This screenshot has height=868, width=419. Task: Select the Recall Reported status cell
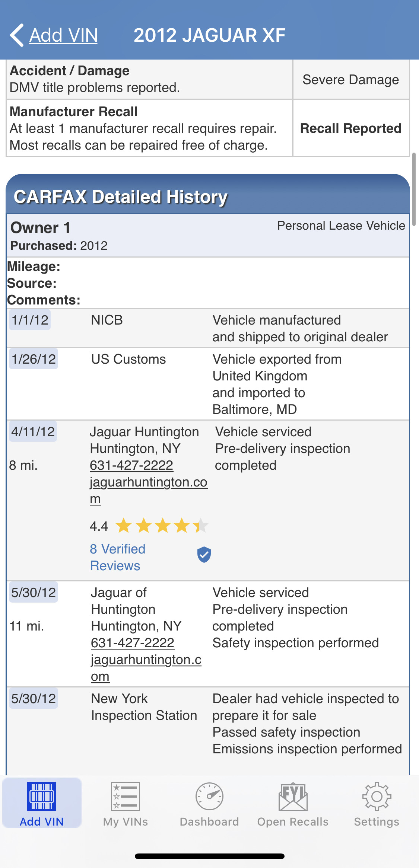point(351,128)
